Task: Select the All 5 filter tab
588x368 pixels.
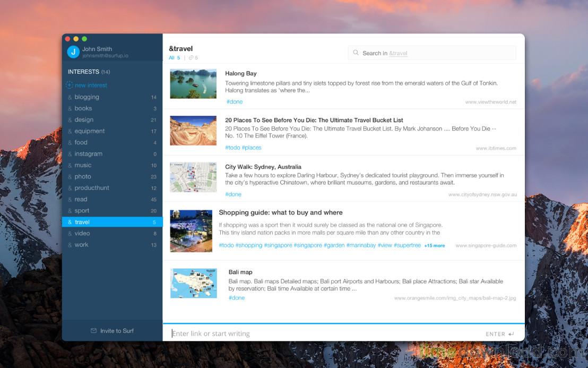Action: (x=175, y=58)
